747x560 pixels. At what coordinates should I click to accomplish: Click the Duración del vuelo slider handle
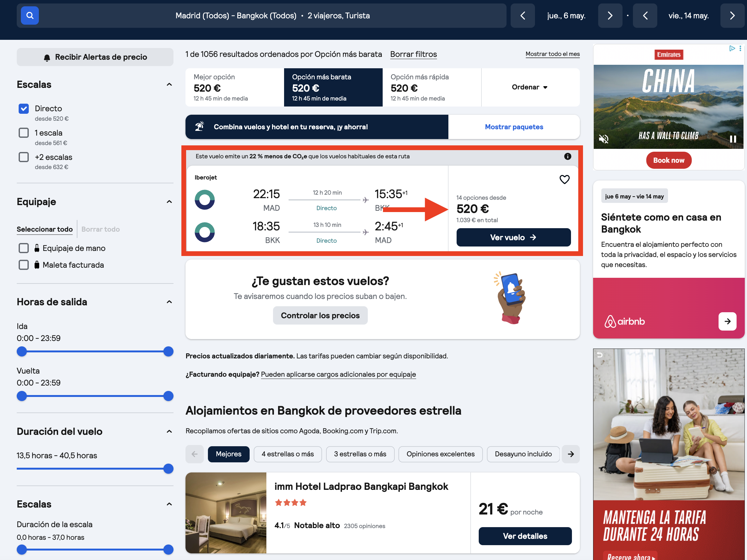click(x=168, y=469)
